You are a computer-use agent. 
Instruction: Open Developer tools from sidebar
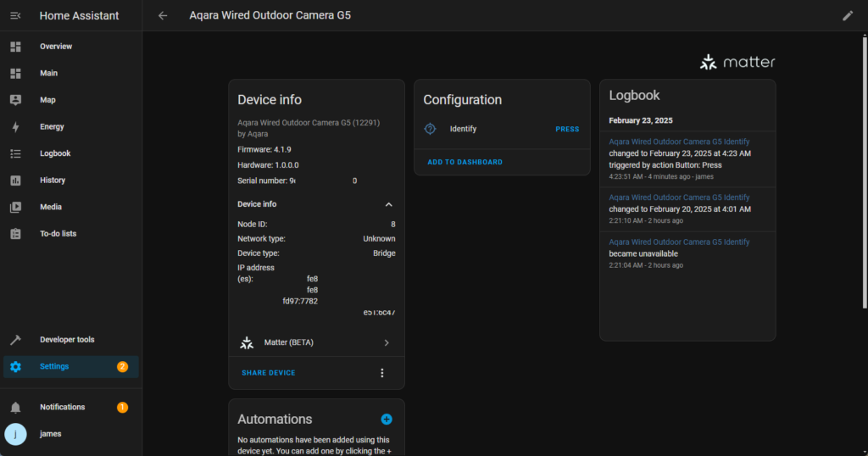pyautogui.click(x=67, y=340)
